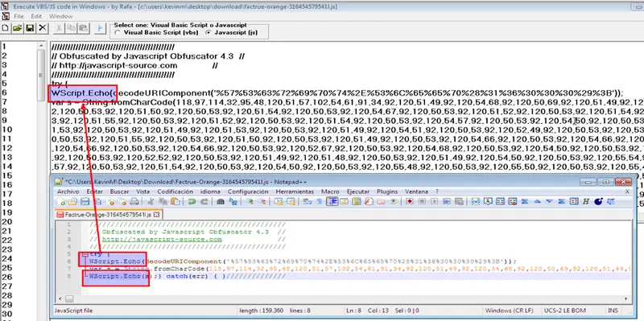644x321 pixels.
Task: Toggle indent guide icon in Notepad++ toolbar
Action: click(x=332, y=202)
